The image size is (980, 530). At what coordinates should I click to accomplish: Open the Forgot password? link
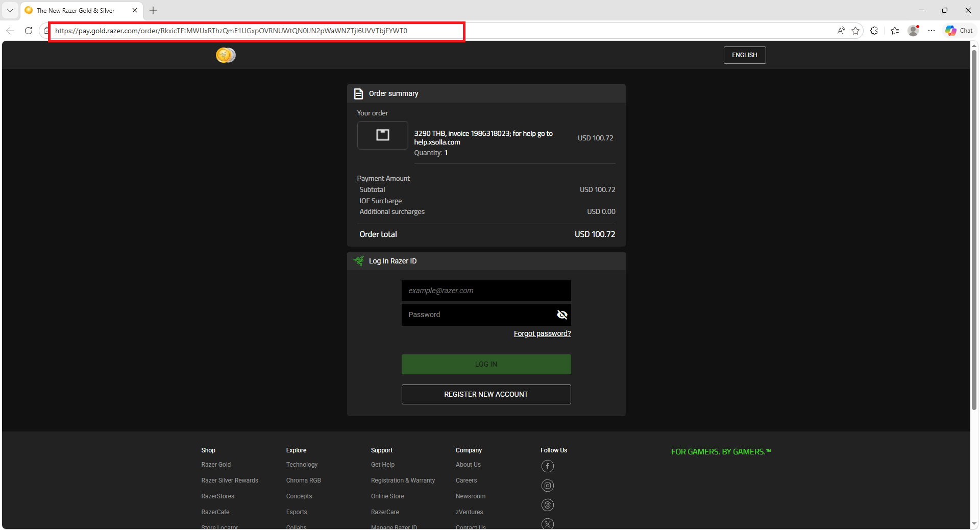click(542, 333)
